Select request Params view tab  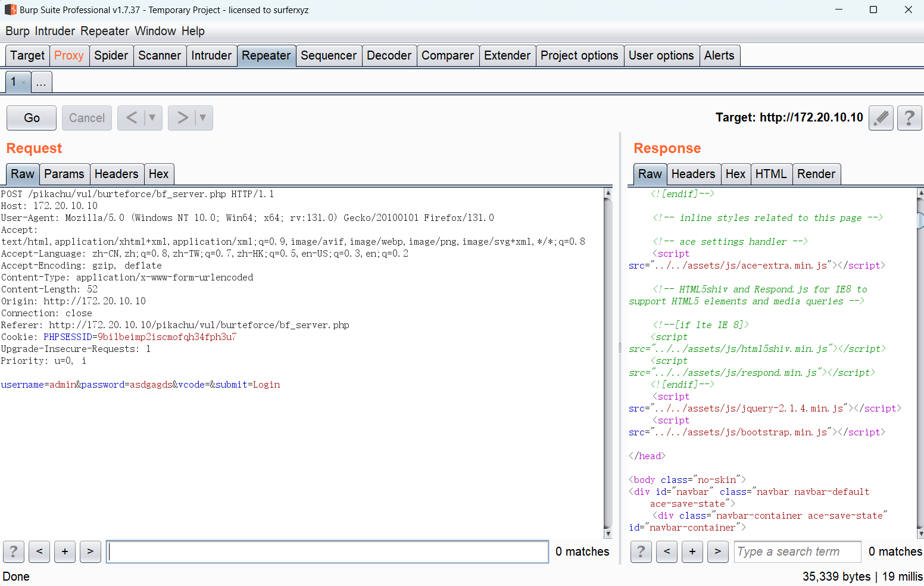click(64, 174)
